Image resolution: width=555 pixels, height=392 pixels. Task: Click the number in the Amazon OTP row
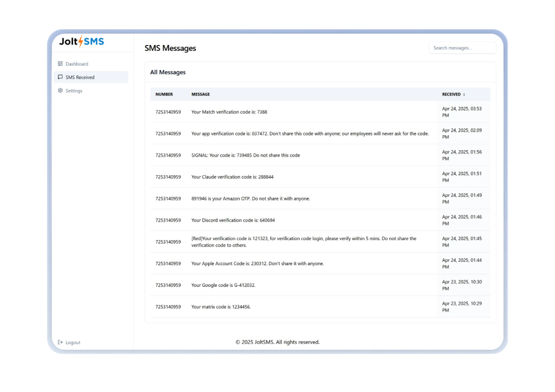(168, 198)
